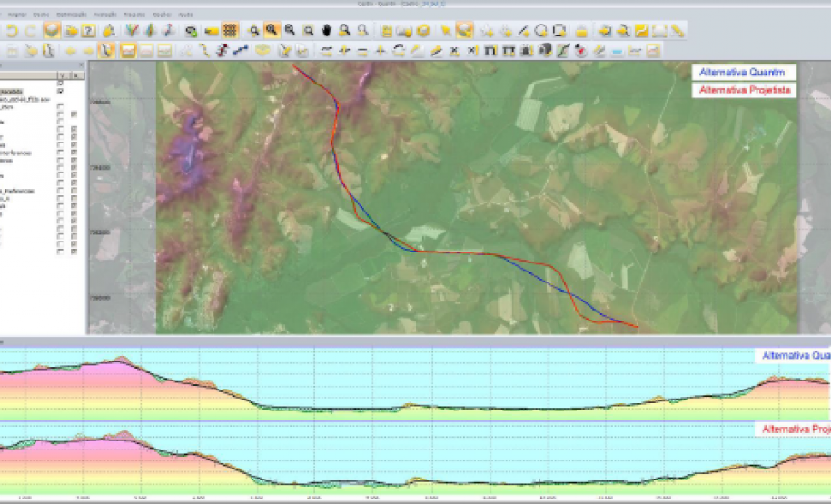This screenshot has height=504, width=831.
Task: Click the yellow ruler measure icon
Action: [x=678, y=31]
